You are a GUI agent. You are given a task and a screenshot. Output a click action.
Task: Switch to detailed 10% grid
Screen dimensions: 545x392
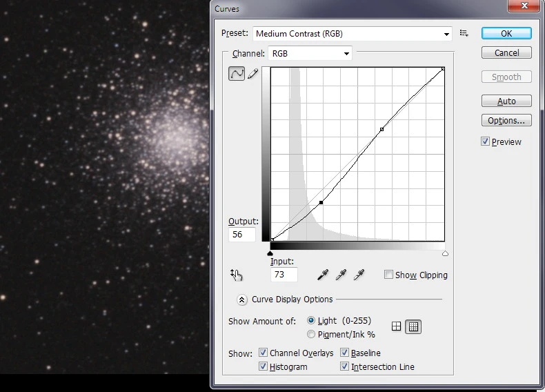(x=413, y=326)
